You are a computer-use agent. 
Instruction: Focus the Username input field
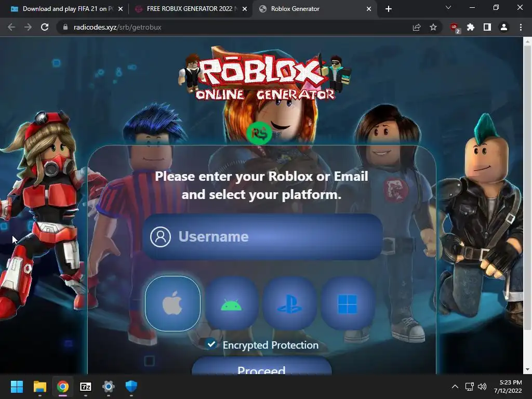click(x=262, y=236)
